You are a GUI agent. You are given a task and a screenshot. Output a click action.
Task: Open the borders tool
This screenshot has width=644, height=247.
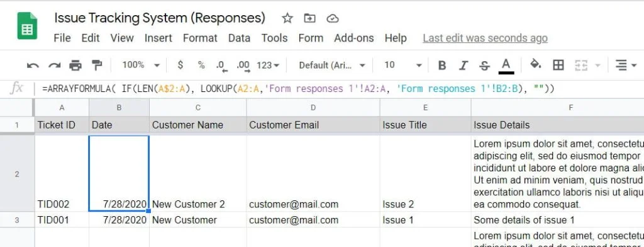558,65
